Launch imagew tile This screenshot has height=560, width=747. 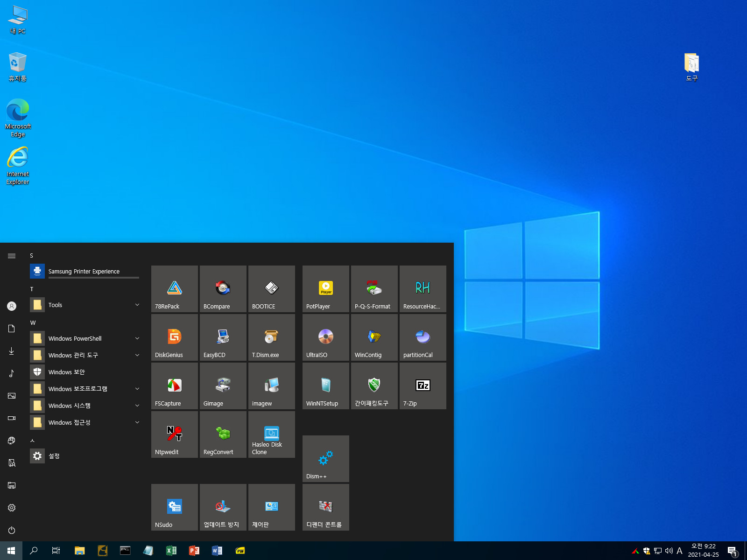tap(272, 386)
